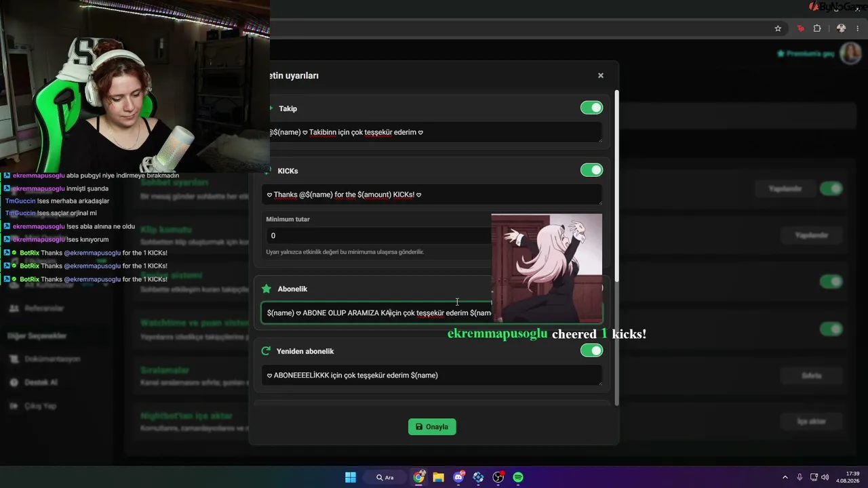Open the Windows Start menu

pos(351,477)
